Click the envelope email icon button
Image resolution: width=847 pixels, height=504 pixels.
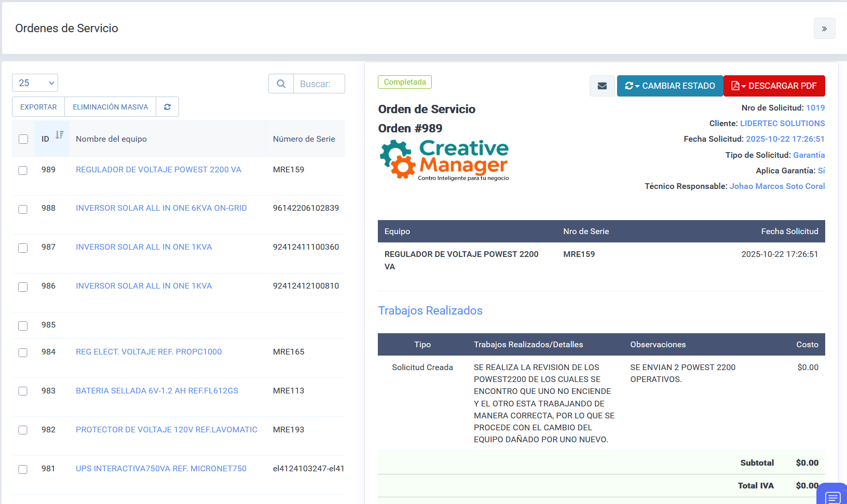point(602,86)
